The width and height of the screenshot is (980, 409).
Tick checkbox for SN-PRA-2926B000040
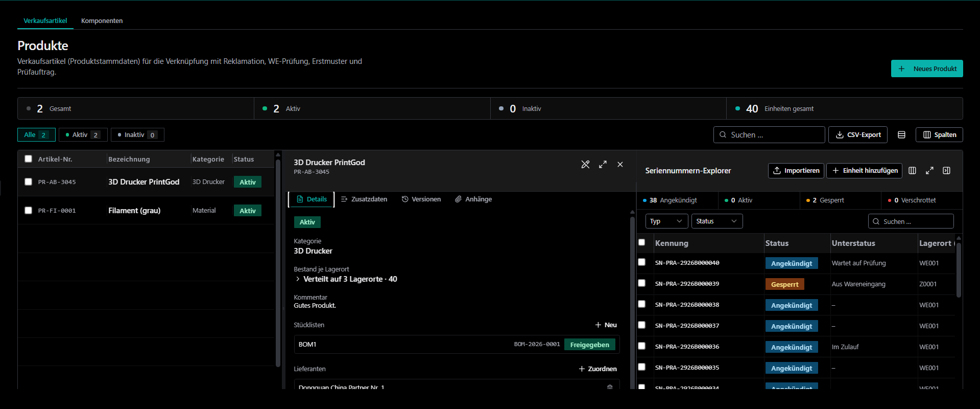point(641,262)
